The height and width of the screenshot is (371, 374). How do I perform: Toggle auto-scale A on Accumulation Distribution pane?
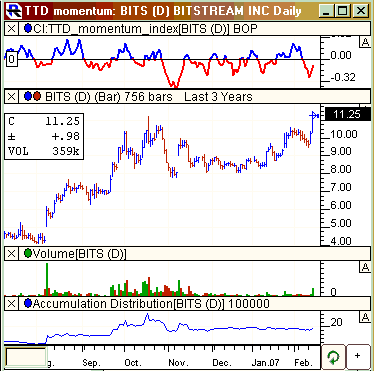pos(365,317)
